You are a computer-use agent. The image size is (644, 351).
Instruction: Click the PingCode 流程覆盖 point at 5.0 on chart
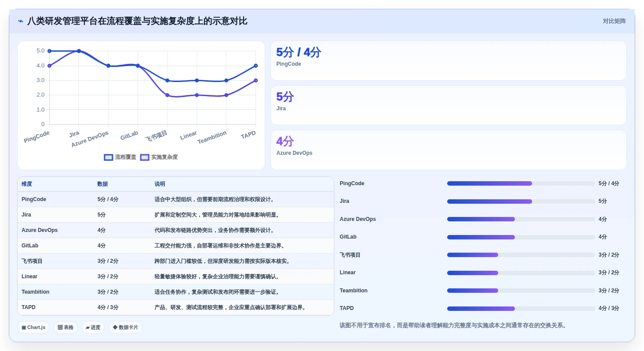click(x=49, y=51)
